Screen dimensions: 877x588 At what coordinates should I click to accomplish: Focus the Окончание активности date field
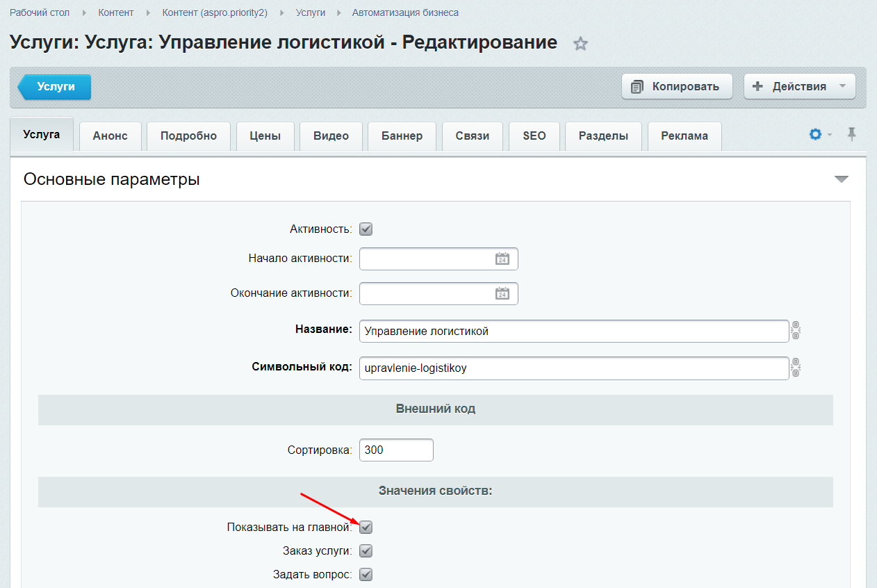pos(438,293)
